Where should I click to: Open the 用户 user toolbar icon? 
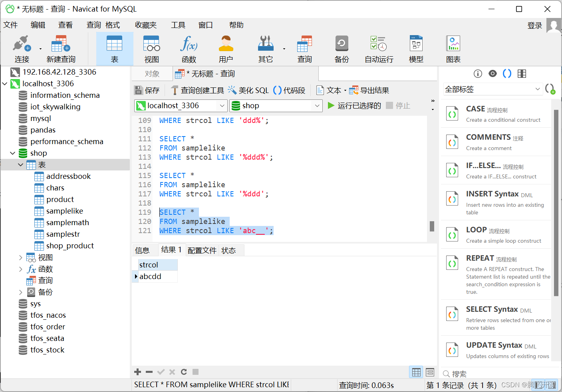click(x=226, y=49)
